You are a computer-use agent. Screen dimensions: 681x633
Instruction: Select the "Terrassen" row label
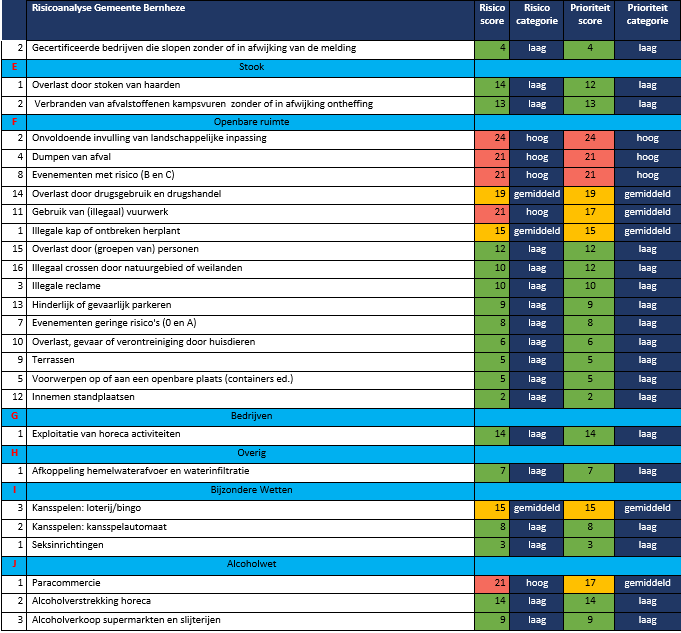tap(56, 360)
